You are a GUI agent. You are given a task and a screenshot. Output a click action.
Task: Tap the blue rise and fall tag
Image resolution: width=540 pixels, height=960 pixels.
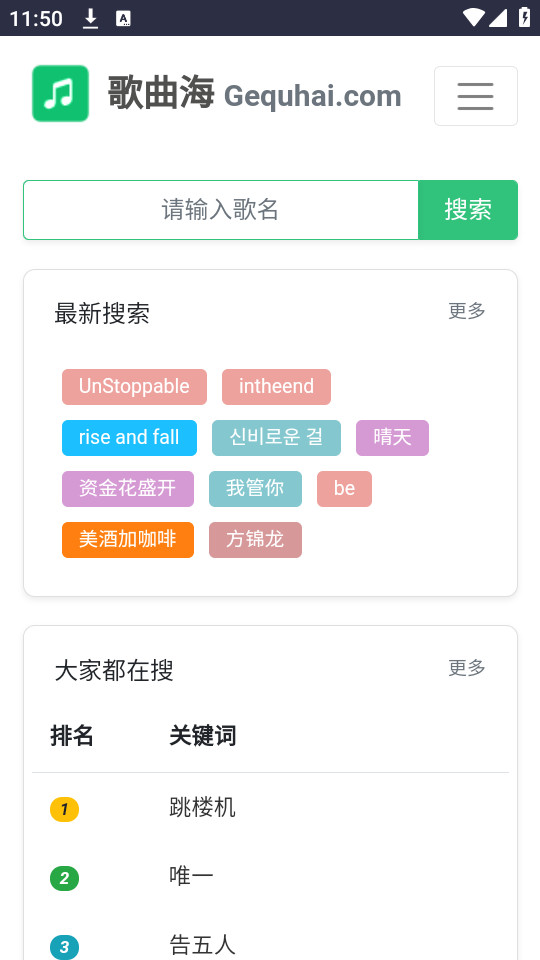[x=129, y=438]
